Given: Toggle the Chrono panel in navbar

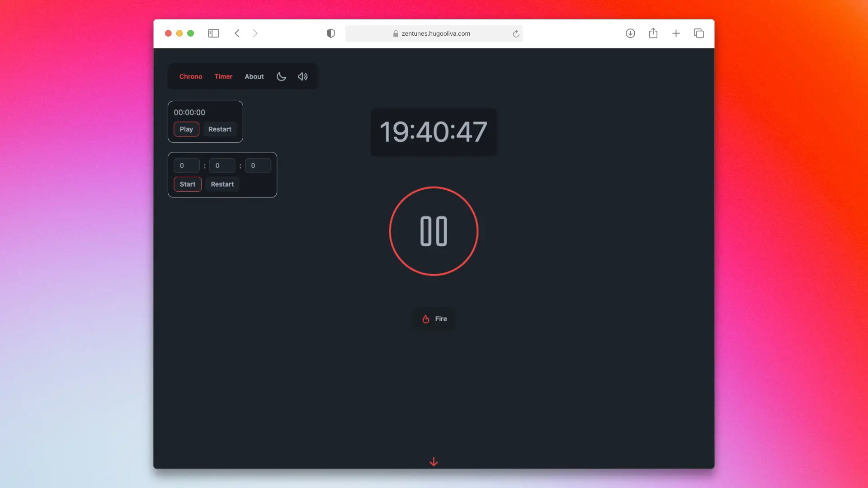Looking at the screenshot, I should (x=191, y=77).
